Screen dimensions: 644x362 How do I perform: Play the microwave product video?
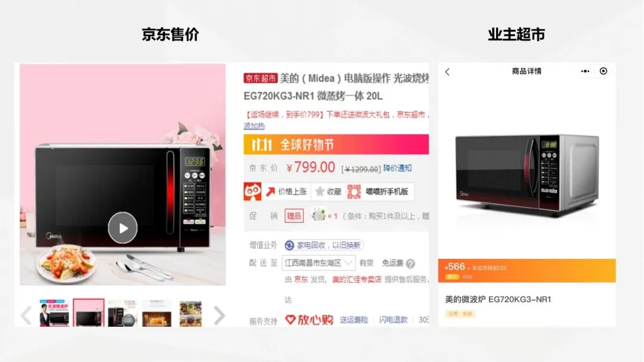coord(122,228)
